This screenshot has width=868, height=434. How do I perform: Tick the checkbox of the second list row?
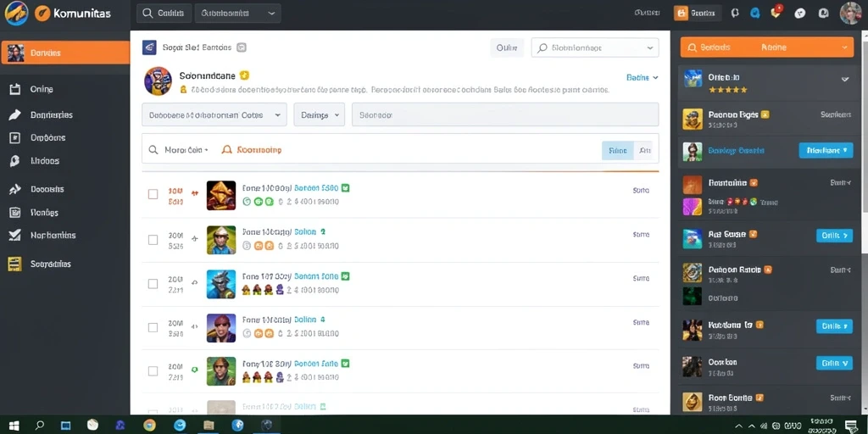click(153, 240)
